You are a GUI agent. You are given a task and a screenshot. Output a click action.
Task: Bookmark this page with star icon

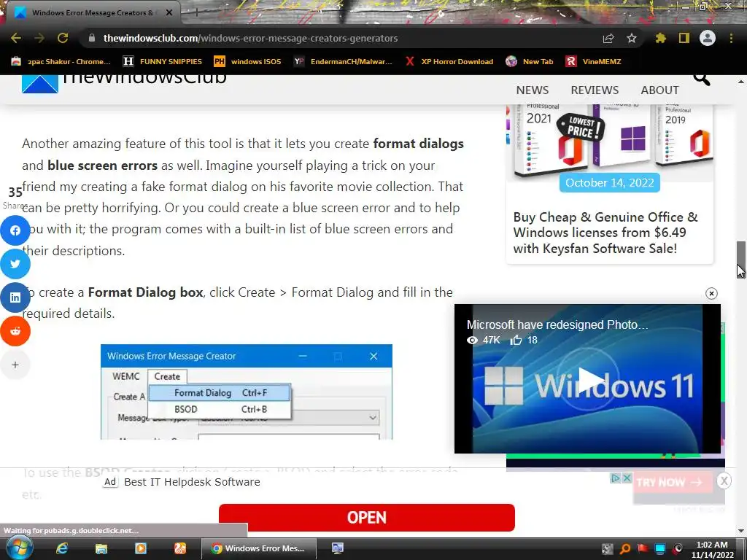632,38
